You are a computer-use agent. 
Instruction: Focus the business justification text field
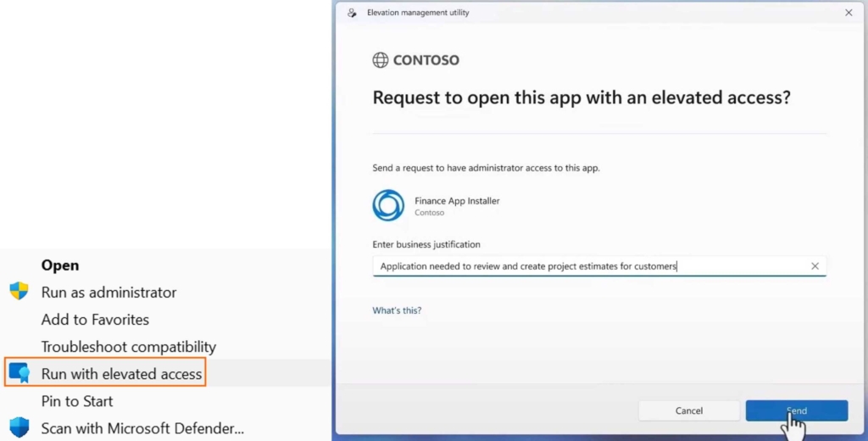point(585,266)
